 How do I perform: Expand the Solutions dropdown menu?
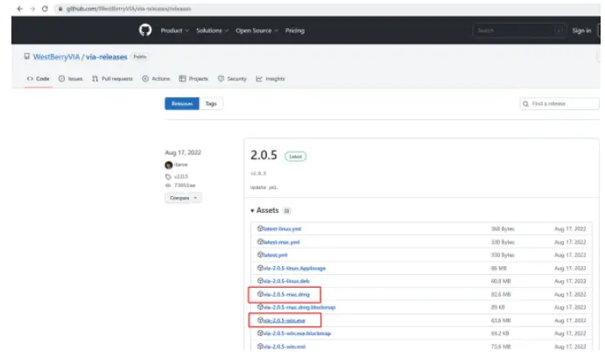click(x=212, y=31)
